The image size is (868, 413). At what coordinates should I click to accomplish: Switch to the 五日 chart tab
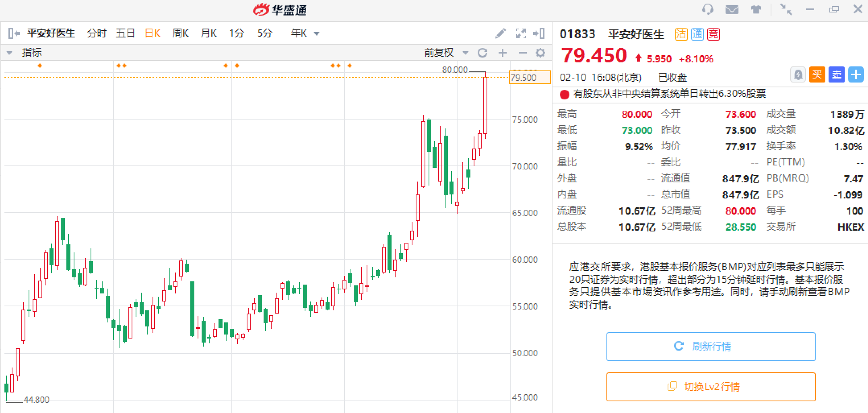coord(125,33)
